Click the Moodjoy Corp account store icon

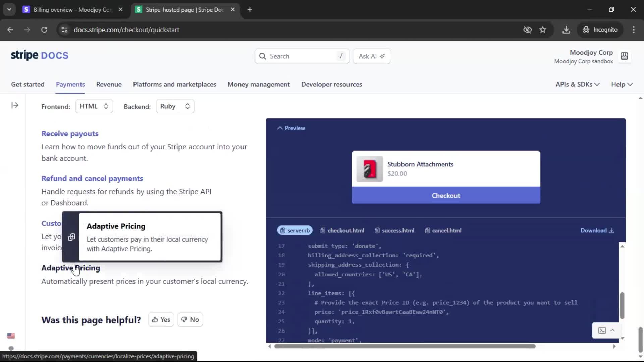tap(624, 56)
